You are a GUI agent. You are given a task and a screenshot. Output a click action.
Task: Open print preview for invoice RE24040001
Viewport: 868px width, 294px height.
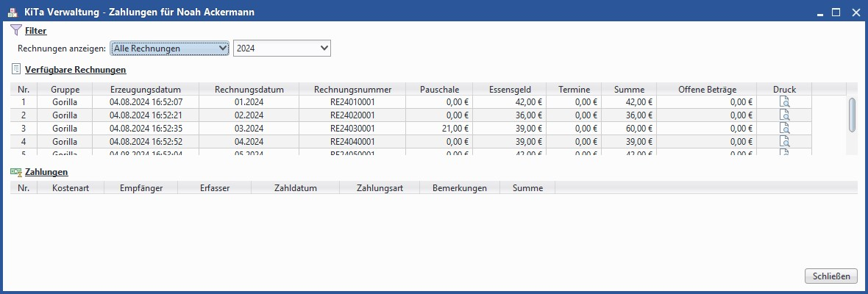click(x=784, y=142)
